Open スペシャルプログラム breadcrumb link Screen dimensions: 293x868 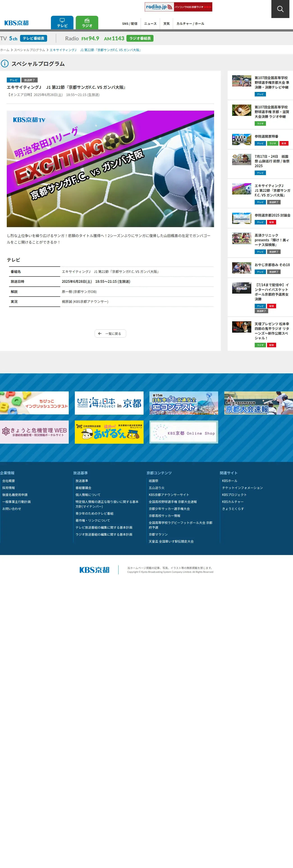29,50
